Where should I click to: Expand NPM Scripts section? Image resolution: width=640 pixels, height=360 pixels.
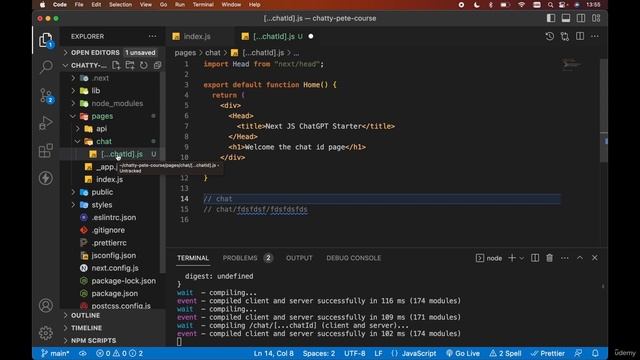tap(66, 340)
